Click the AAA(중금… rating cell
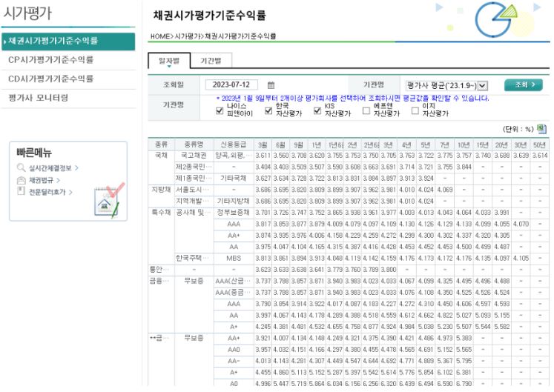 pos(234,293)
